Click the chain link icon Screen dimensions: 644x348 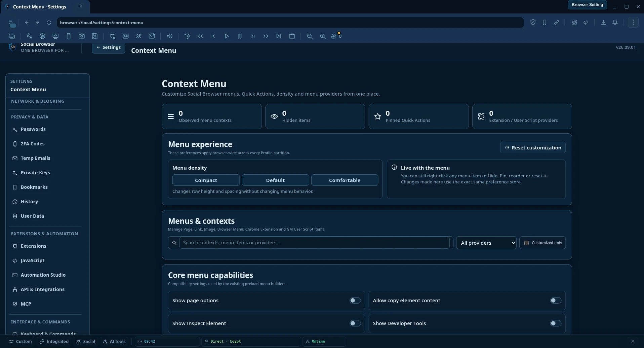556,23
